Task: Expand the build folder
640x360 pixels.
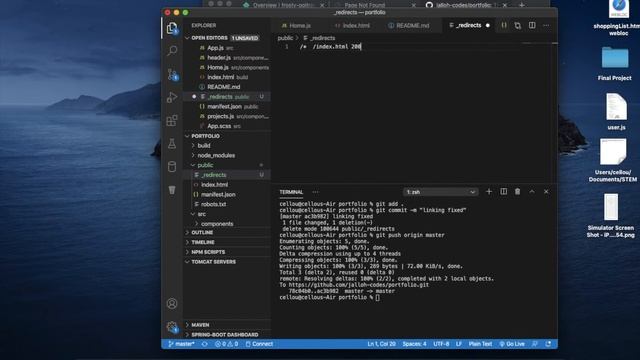Action: tap(204, 146)
